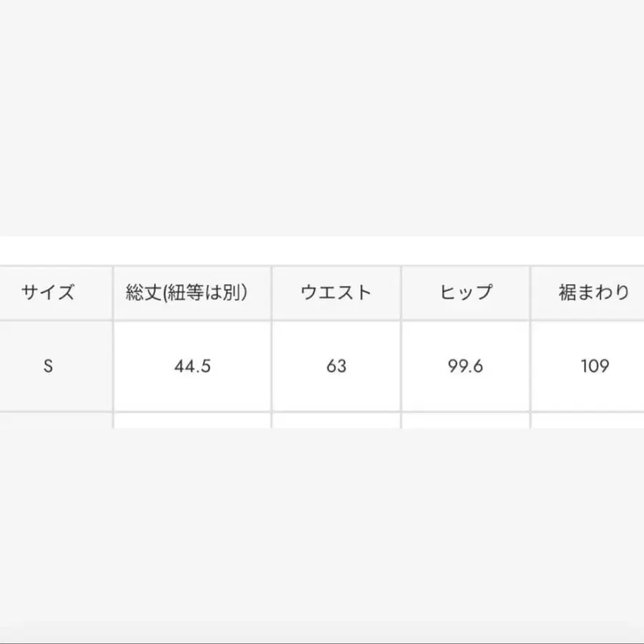The width and height of the screenshot is (644, 644).
Task: Select the hem value 109
Action: coord(593,366)
